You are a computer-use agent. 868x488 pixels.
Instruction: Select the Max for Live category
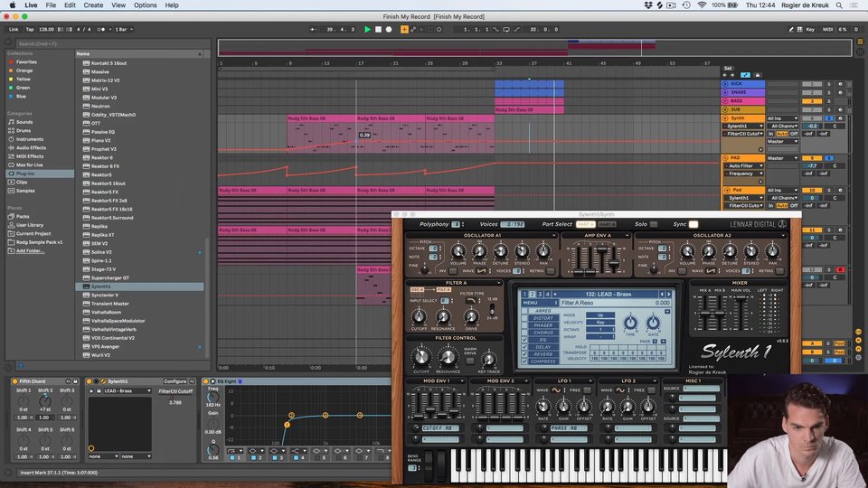[29, 164]
